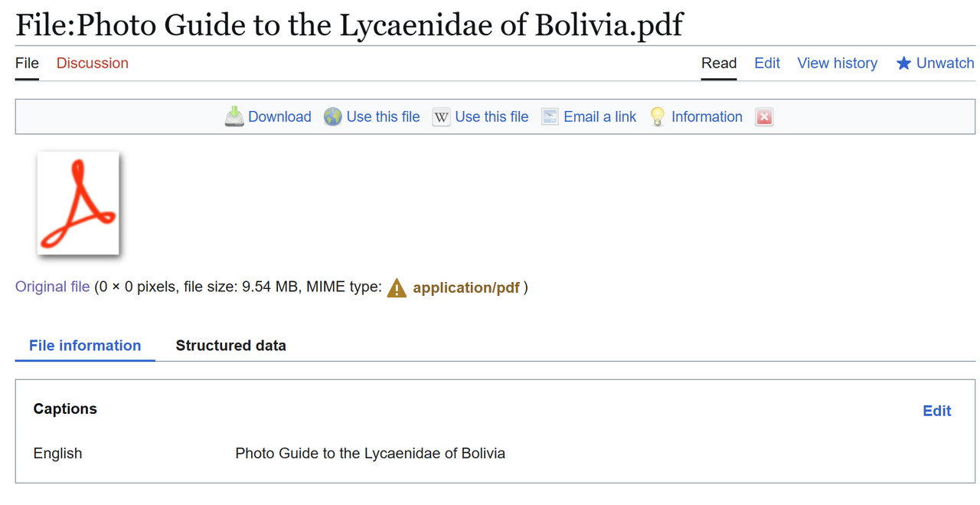Click the Wikipedia W icon
Image resolution: width=980 pixels, height=505 pixels.
(441, 117)
